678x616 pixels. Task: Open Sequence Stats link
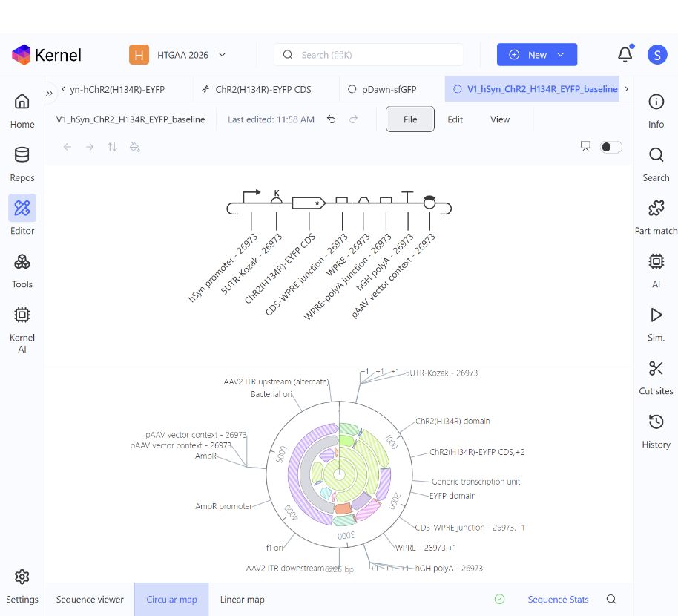(558, 599)
